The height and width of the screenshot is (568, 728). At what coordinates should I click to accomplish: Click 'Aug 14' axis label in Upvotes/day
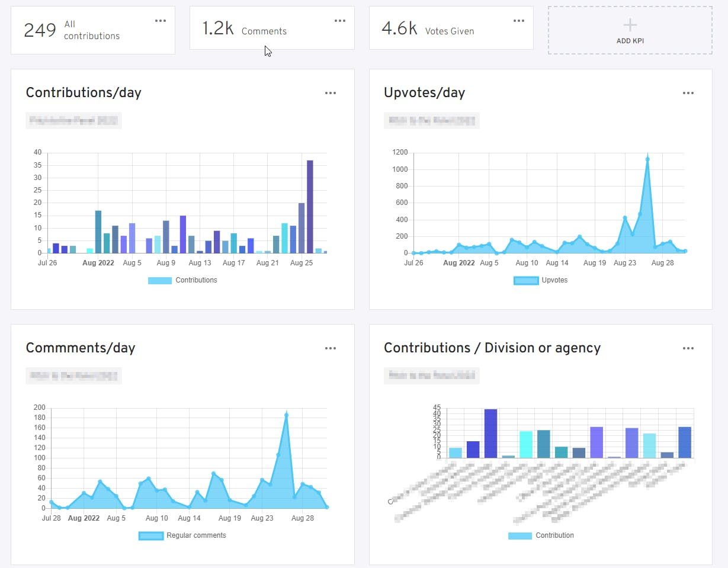[x=557, y=263]
